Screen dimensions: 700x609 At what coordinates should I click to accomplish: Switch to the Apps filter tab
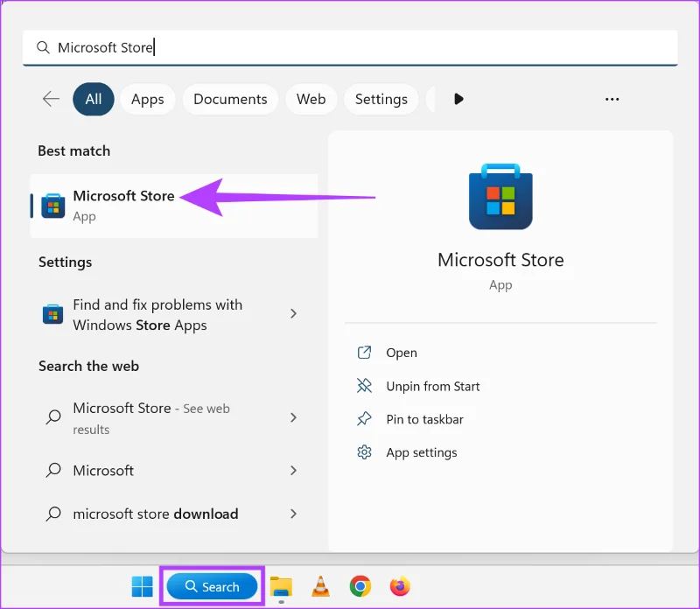pyautogui.click(x=147, y=99)
